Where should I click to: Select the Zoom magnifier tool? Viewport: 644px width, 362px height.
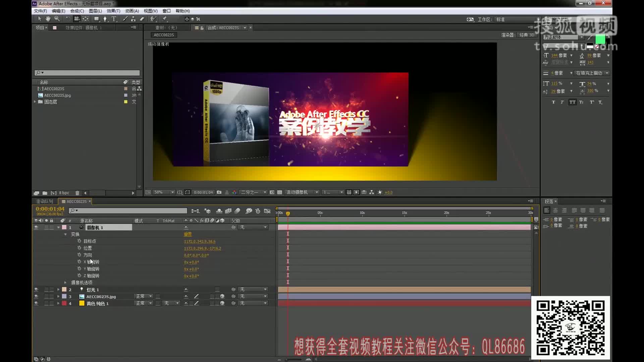[57, 19]
